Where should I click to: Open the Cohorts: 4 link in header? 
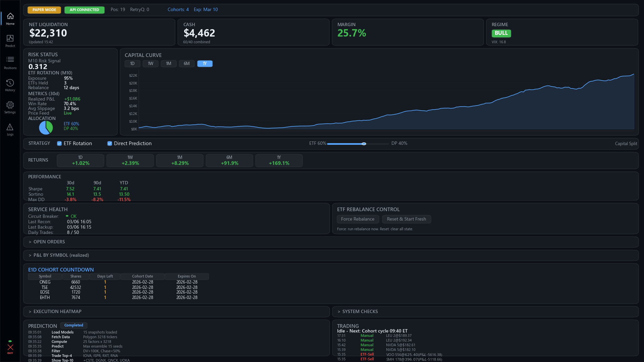click(x=178, y=9)
